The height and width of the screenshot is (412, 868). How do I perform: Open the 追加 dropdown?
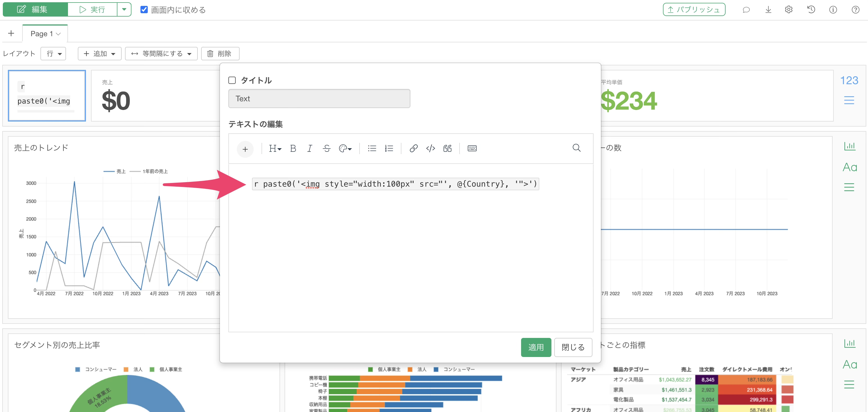click(x=99, y=54)
